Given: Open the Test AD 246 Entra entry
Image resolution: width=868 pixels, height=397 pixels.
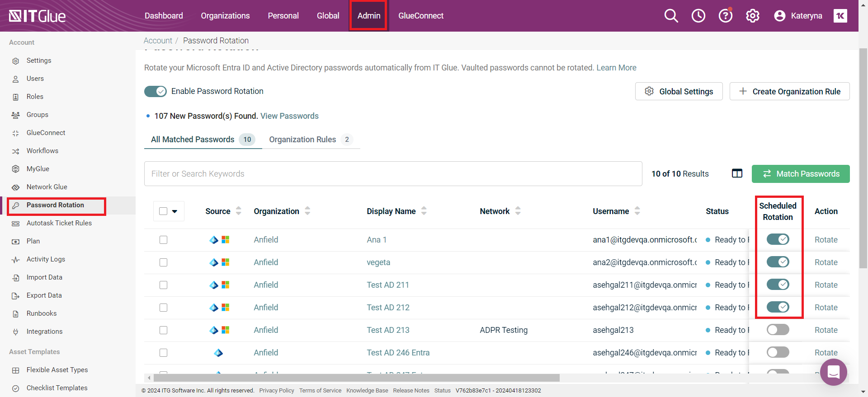Looking at the screenshot, I should coord(398,353).
